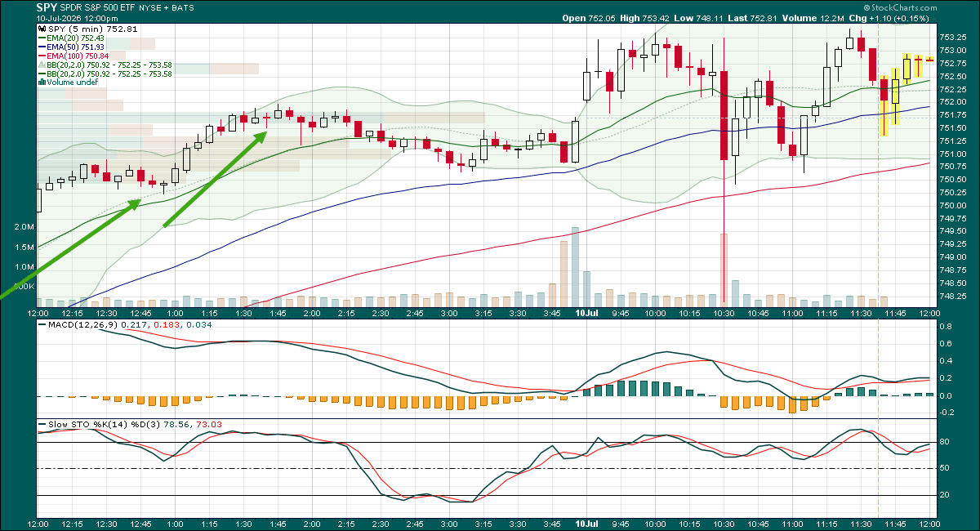Click the MACD value 0.217 readout
Image resolution: width=980 pixels, height=531 pixels.
pos(132,325)
